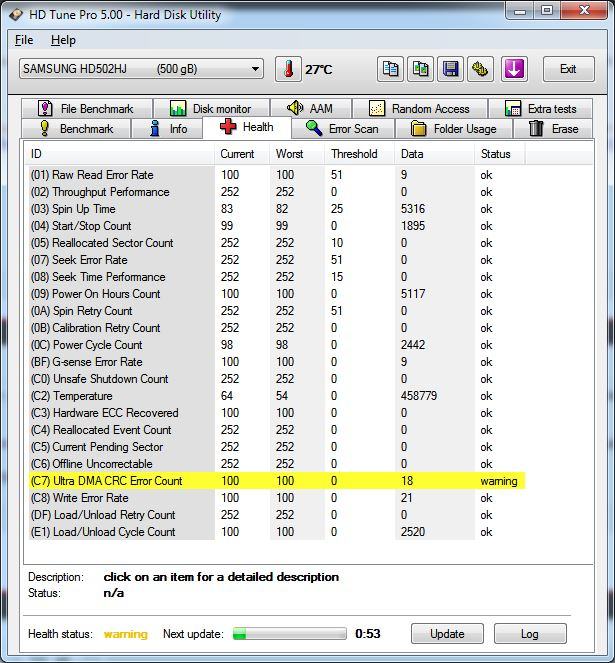Click the ID column header
This screenshot has width=615, height=663.
(x=120, y=154)
